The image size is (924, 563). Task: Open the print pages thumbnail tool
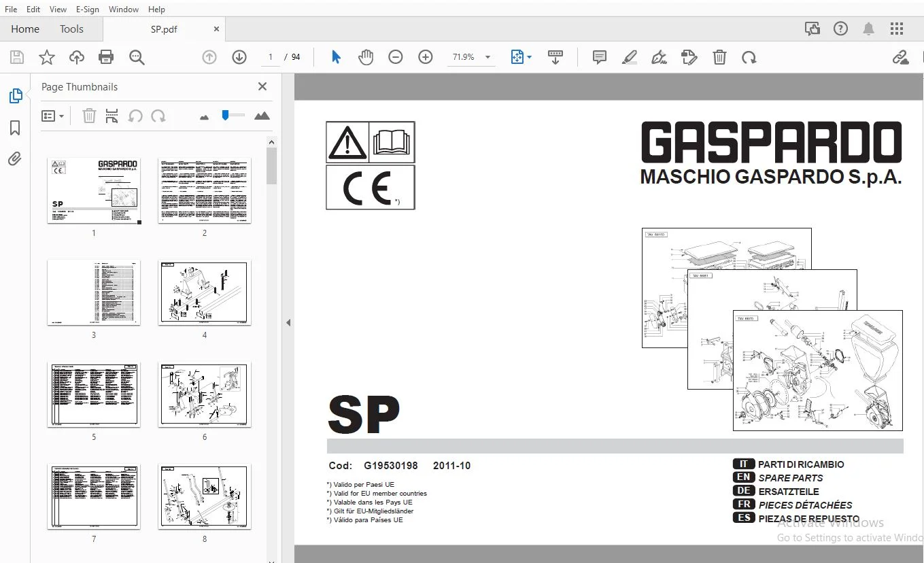[x=112, y=116]
